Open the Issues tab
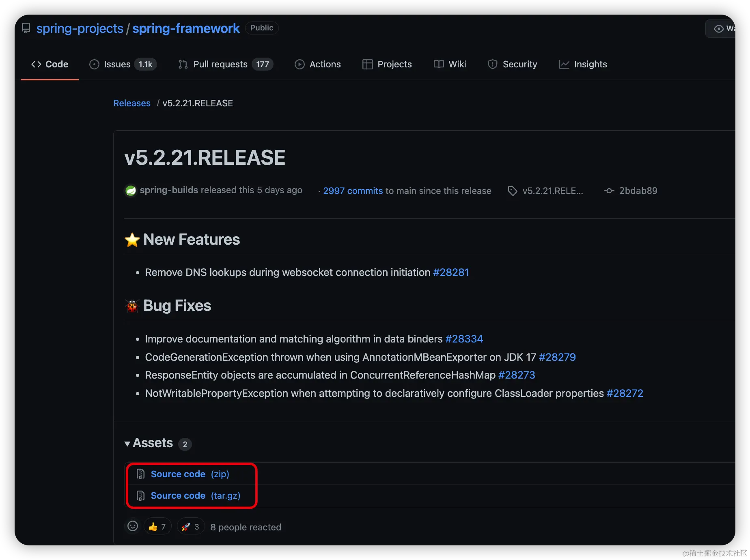Screen dimensions: 750x560 (123, 64)
